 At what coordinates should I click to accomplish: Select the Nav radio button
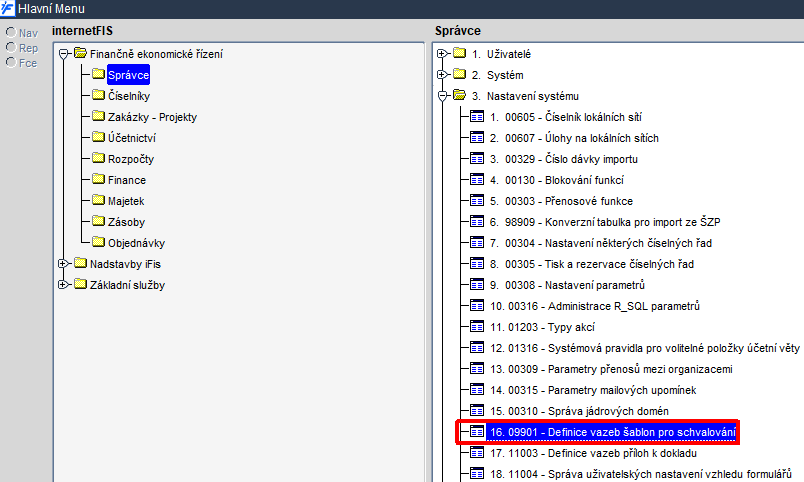tap(11, 32)
